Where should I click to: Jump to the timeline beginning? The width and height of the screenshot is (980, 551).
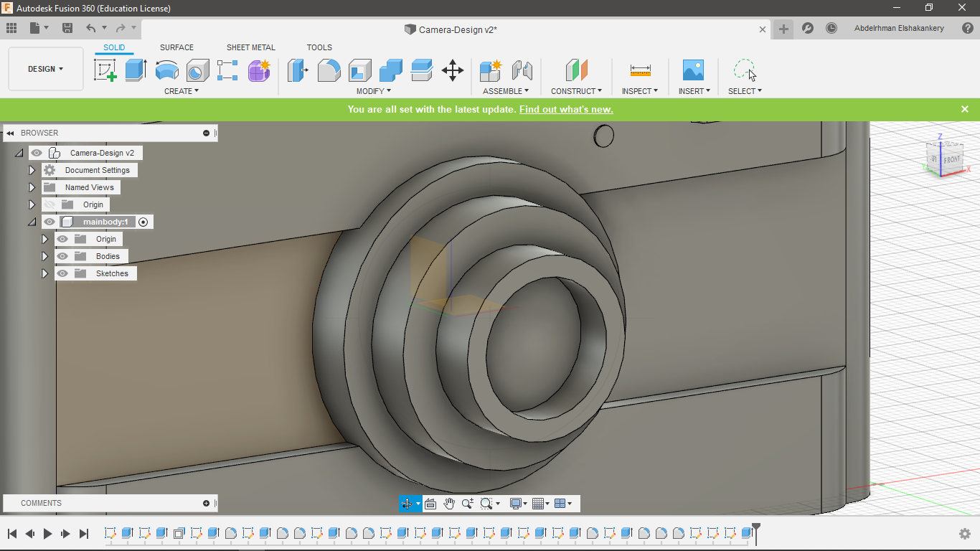pos(12,534)
